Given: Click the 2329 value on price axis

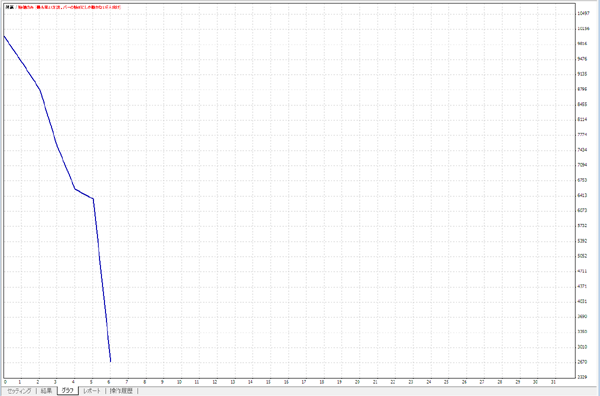Looking at the screenshot, I should point(582,377).
